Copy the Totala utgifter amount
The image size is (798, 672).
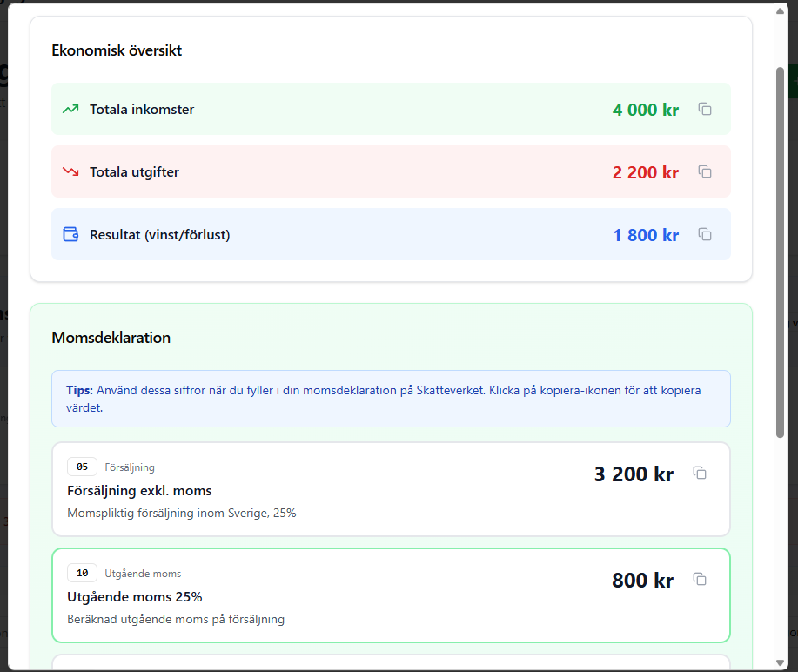(705, 172)
